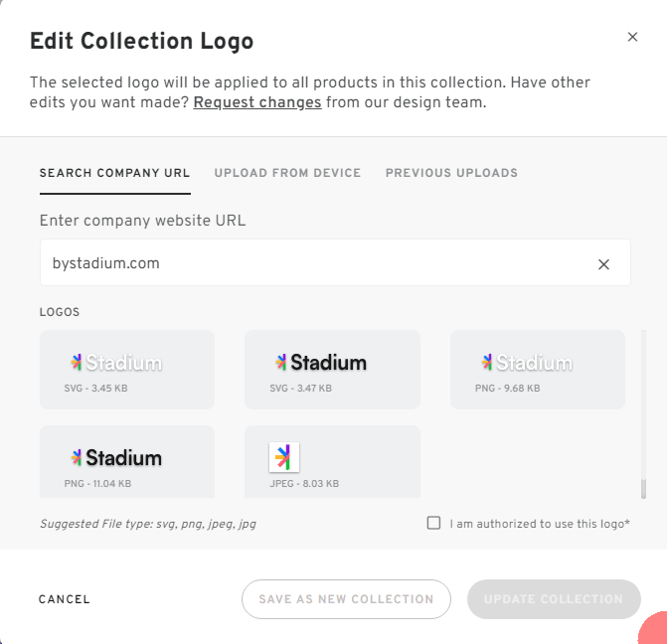The width and height of the screenshot is (667, 644).
Task: Check I am authorized to use this logo
Action: coord(433,523)
